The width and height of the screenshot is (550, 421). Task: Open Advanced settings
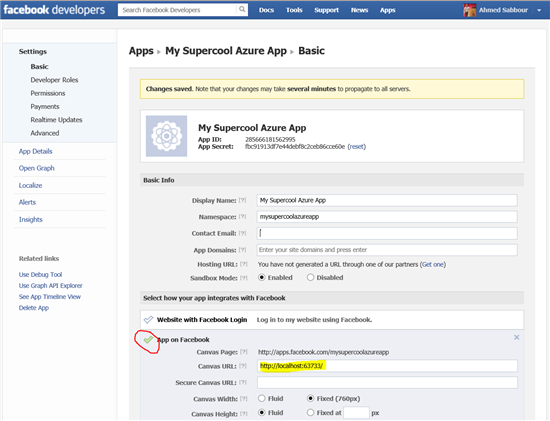point(45,133)
